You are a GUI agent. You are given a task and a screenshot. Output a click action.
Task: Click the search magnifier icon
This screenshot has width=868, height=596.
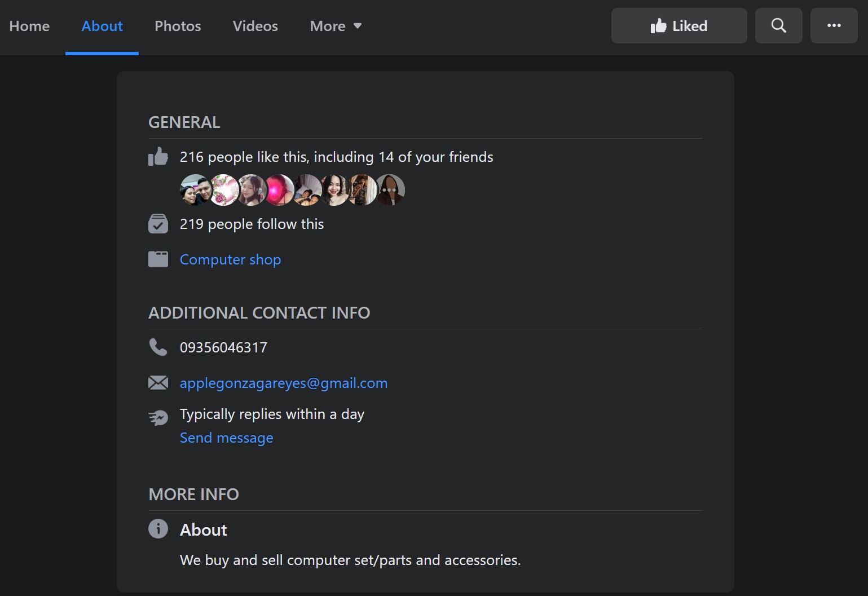tap(778, 26)
